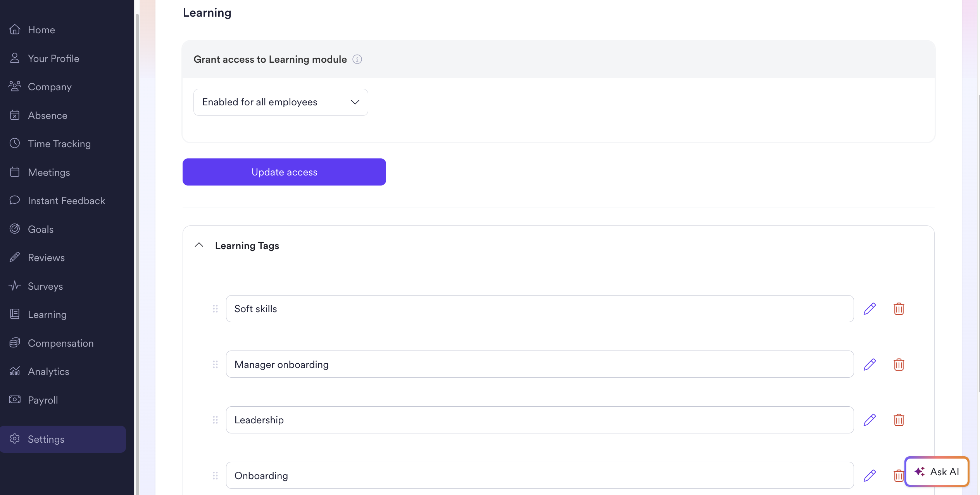Image resolution: width=980 pixels, height=495 pixels.
Task: Edit the Onboarding tag
Action: pyautogui.click(x=870, y=476)
